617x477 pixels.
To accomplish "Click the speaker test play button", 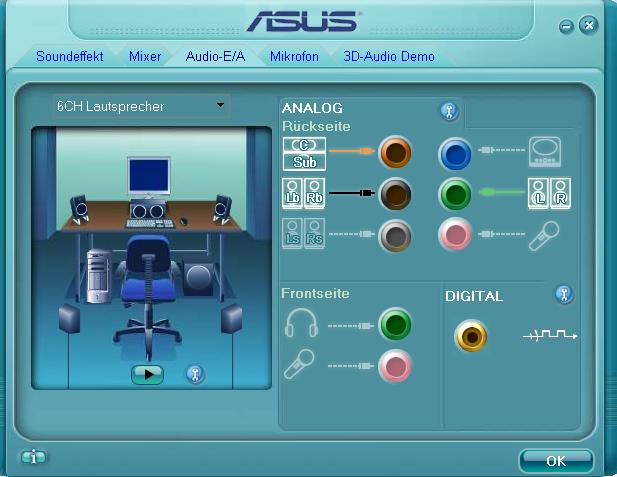I will 147,374.
